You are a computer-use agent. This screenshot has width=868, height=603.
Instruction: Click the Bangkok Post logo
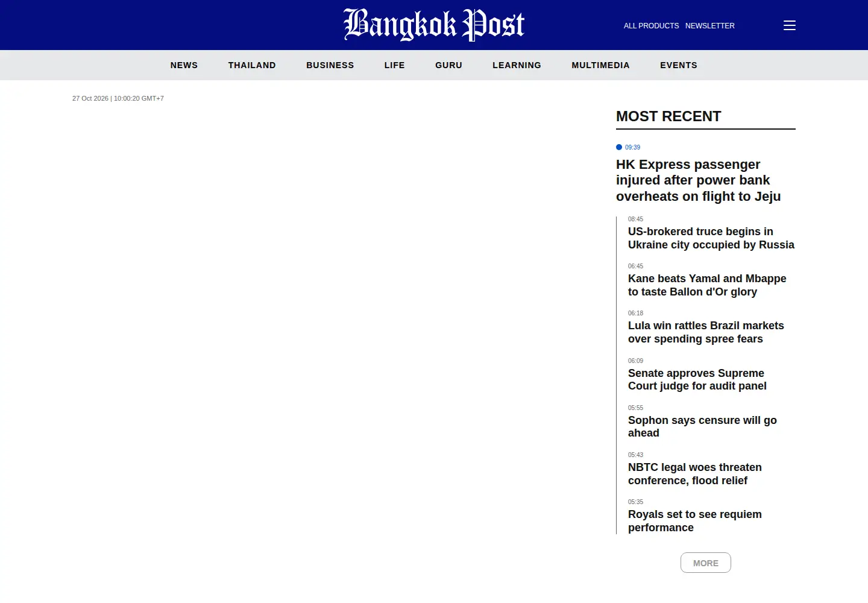434,25
